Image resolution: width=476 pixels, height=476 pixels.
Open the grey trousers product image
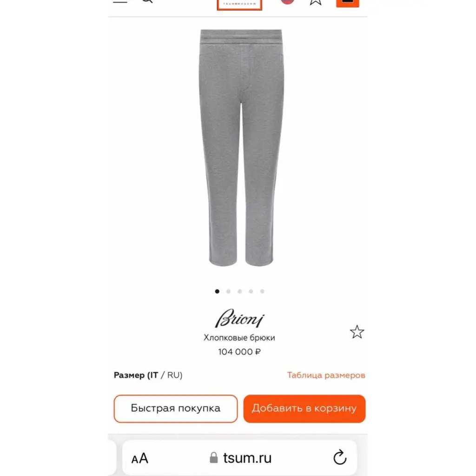pos(241,148)
